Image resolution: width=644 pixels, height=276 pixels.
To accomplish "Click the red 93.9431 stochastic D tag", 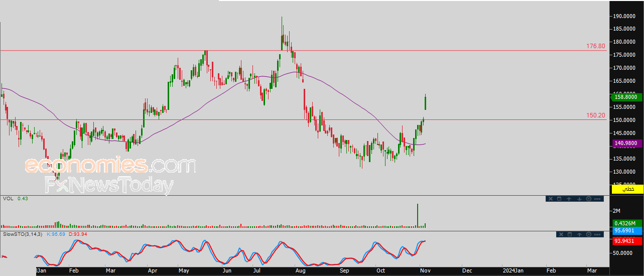I will pos(627,241).
